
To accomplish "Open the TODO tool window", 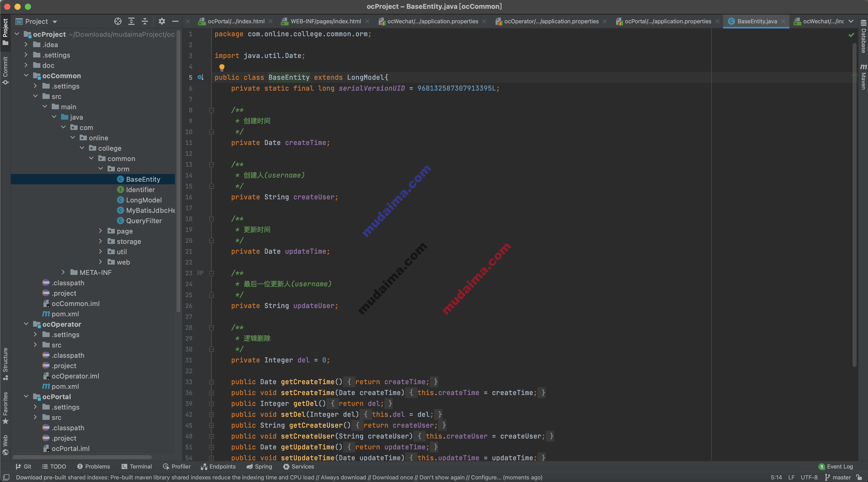I will click(x=54, y=466).
